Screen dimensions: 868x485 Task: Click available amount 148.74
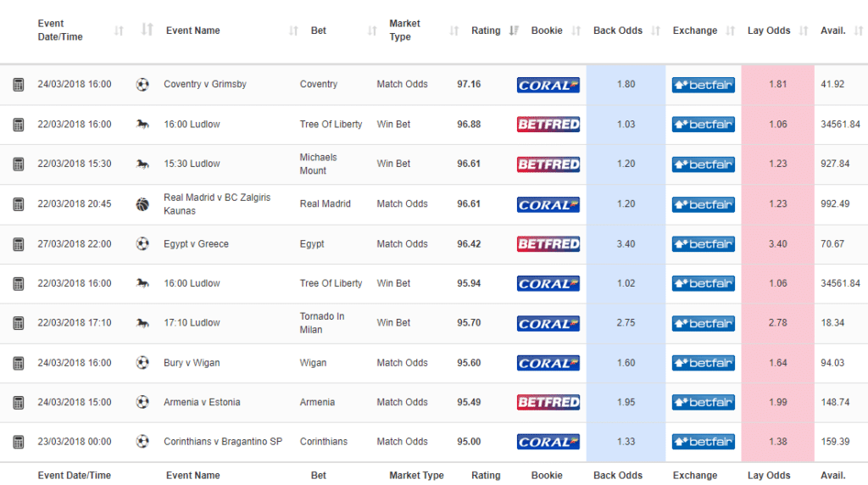coord(835,402)
